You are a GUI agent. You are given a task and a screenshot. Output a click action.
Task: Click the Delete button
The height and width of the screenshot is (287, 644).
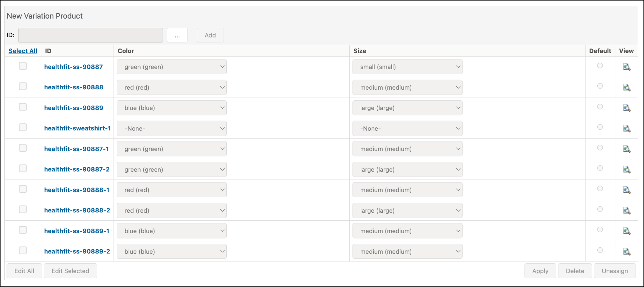click(575, 271)
